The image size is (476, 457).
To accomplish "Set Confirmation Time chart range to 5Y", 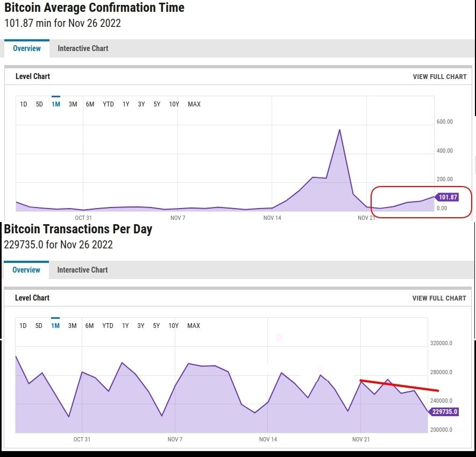I will pyautogui.click(x=157, y=104).
